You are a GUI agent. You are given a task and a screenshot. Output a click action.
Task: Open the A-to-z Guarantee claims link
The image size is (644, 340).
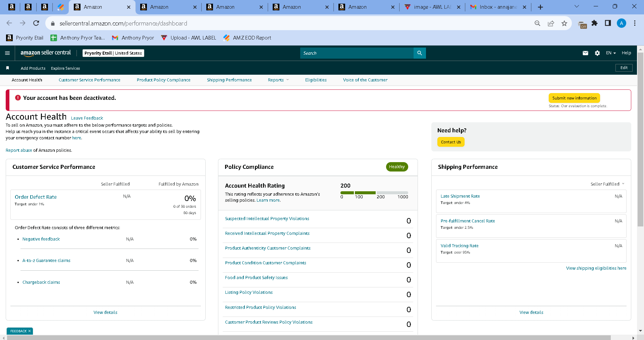[46, 261]
